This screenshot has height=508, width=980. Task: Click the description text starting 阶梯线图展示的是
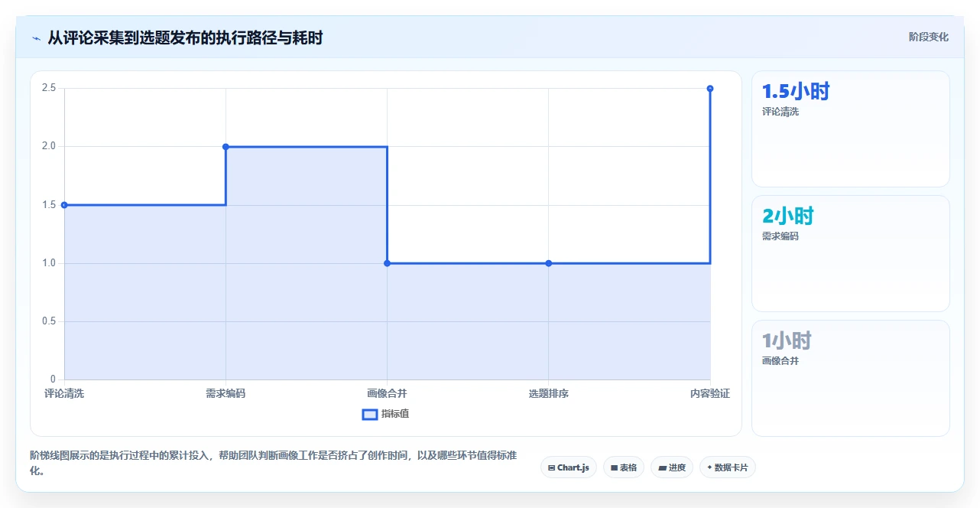[274, 463]
